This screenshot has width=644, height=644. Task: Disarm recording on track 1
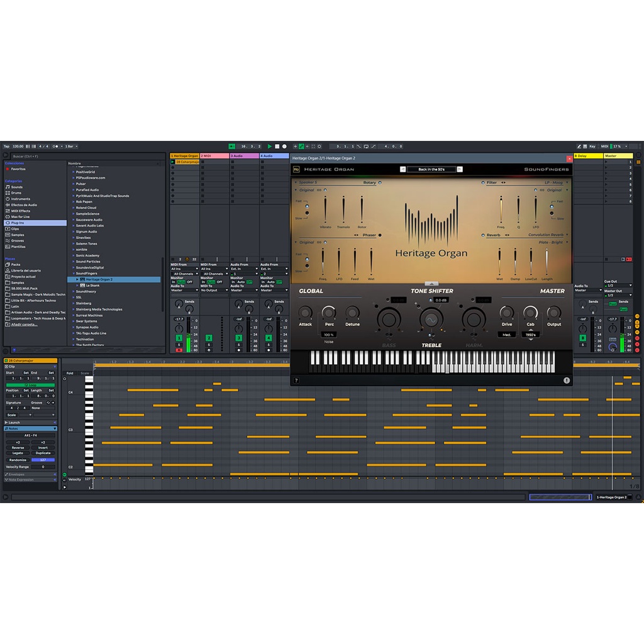tap(179, 350)
